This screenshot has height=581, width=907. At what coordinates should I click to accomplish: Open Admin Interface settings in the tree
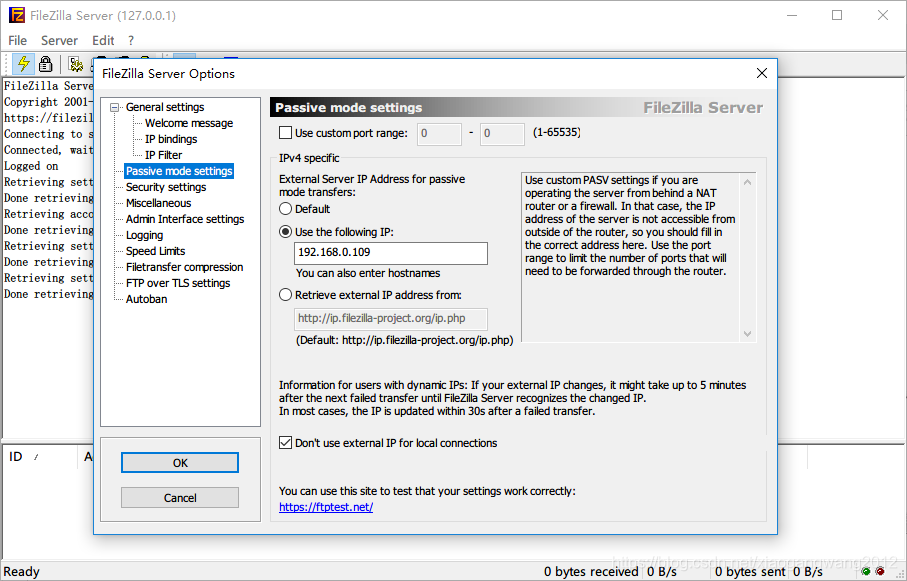tap(185, 219)
